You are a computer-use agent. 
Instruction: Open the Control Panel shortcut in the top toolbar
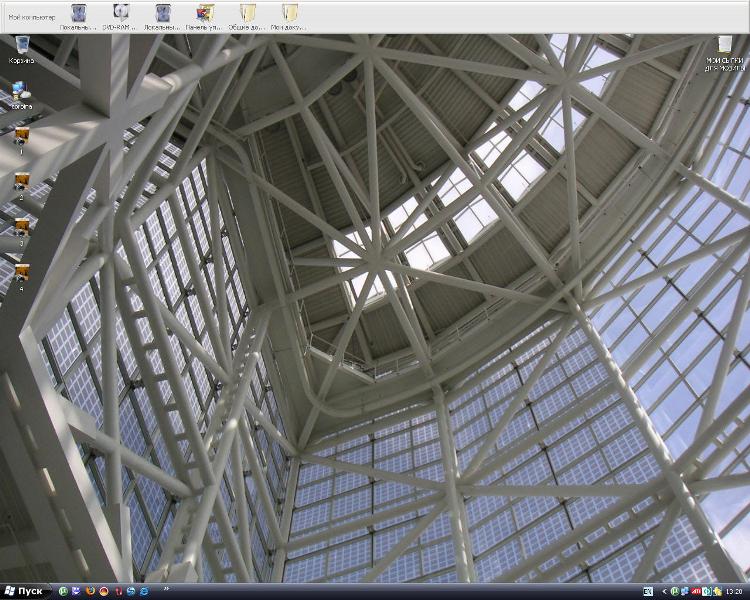click(205, 17)
